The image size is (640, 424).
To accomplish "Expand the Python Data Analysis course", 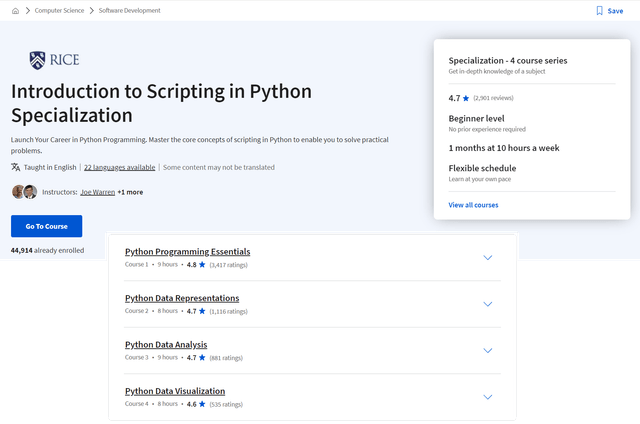I will click(x=488, y=350).
